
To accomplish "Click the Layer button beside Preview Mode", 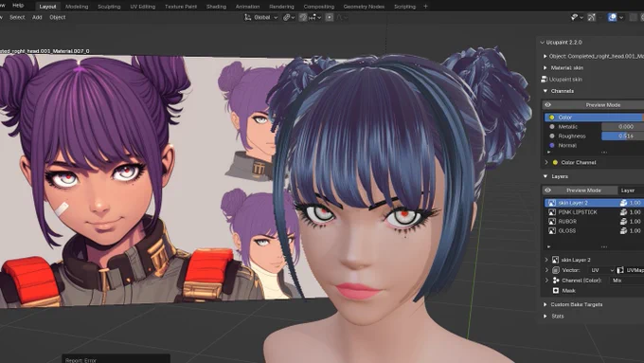I will (x=631, y=191).
